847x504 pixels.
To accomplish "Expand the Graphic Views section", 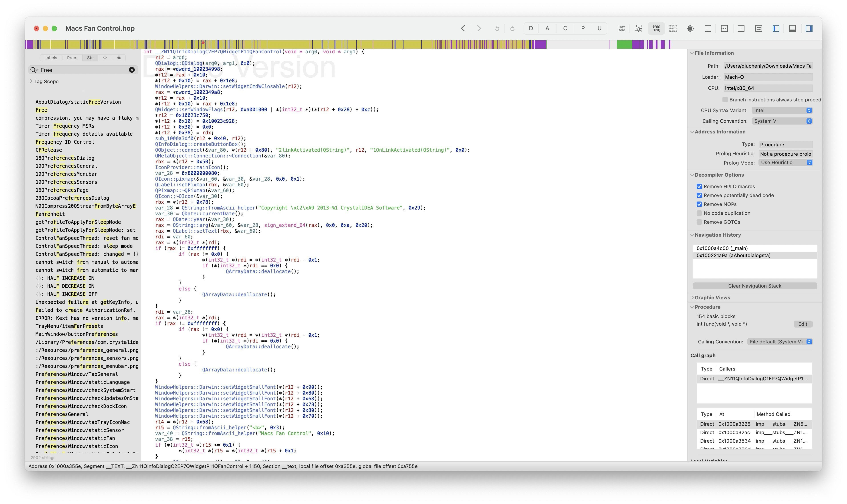I will click(x=692, y=298).
